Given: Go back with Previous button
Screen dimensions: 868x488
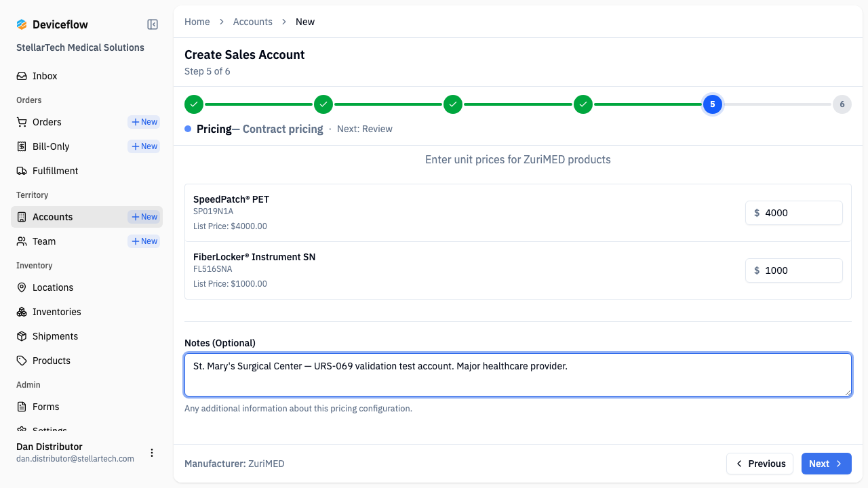Looking at the screenshot, I should point(760,464).
